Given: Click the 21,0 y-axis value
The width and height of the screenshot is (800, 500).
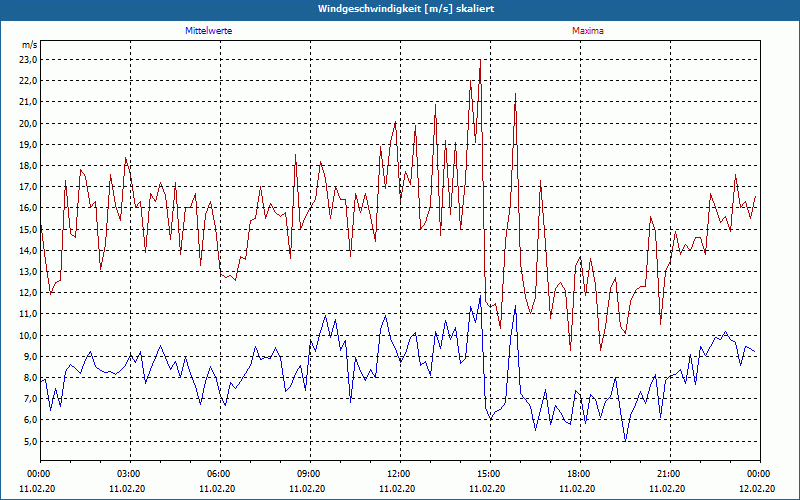Looking at the screenshot, I should click(29, 102).
